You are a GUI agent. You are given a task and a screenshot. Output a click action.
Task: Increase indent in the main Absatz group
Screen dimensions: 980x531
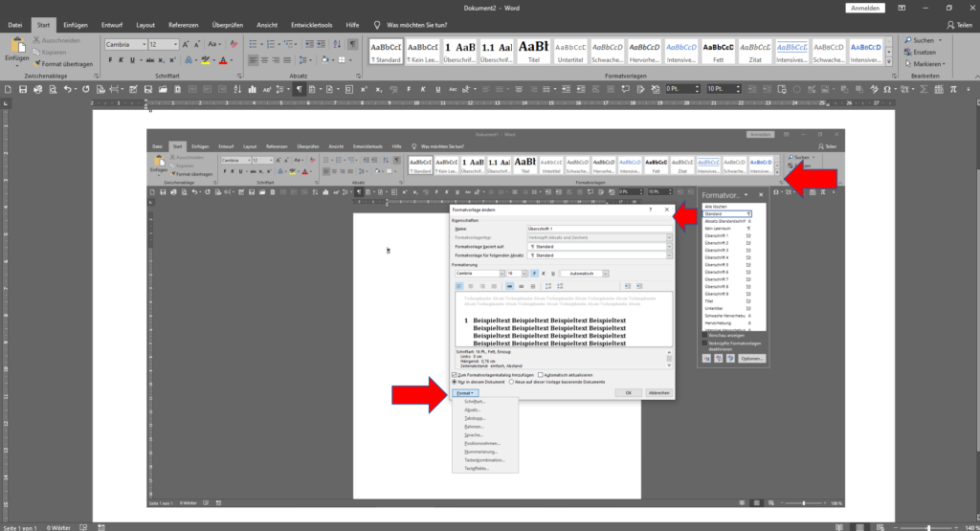click(x=321, y=44)
